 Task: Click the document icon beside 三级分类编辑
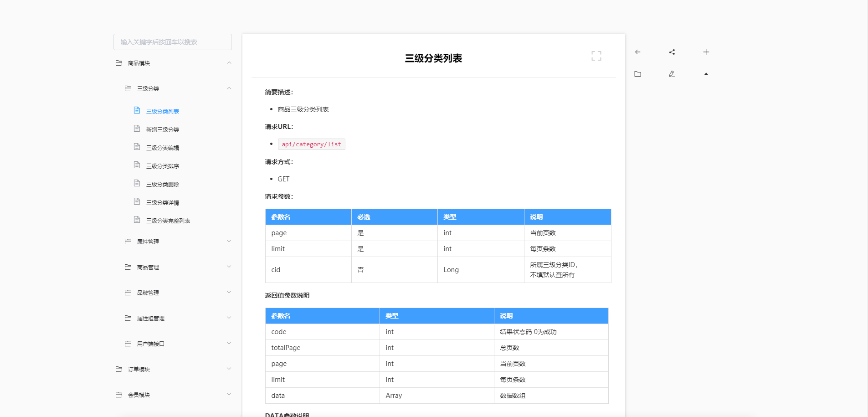click(x=137, y=147)
